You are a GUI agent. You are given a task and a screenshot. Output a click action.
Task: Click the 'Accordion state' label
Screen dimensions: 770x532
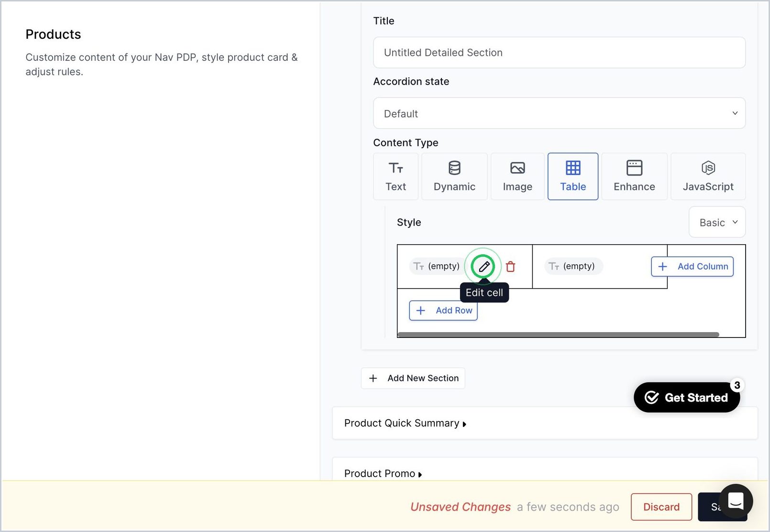(411, 81)
